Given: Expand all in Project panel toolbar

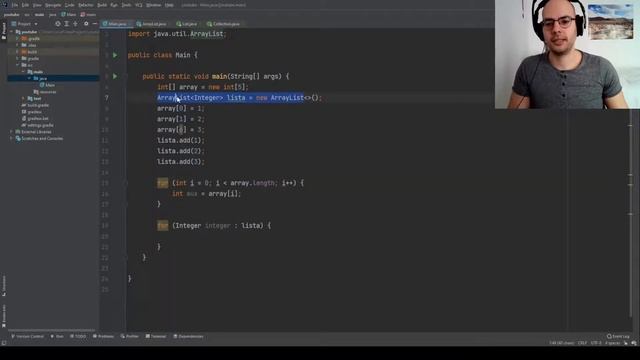Looking at the screenshot, I should (67, 24).
